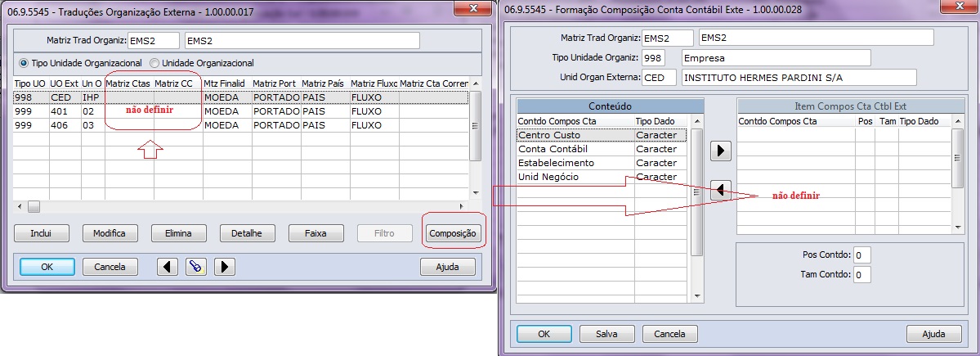Click the next record right arrow icon
This screenshot has height=356, width=980.
tap(224, 267)
